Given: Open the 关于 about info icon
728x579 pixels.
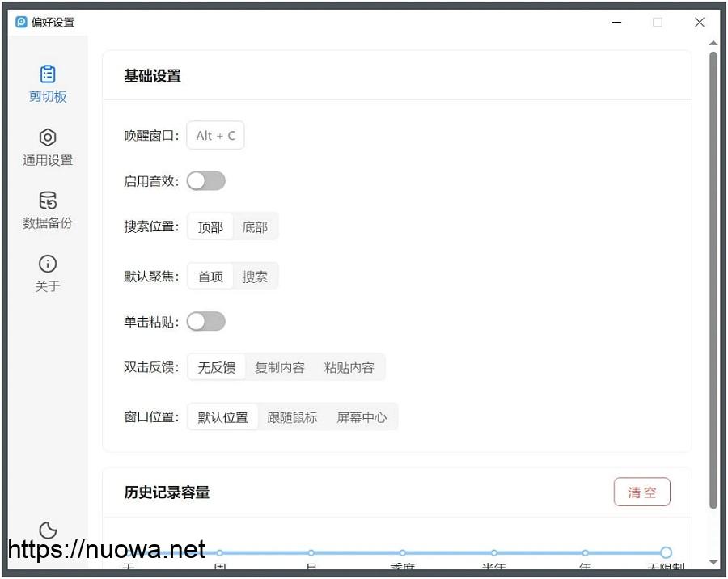Looking at the screenshot, I should click(48, 264).
